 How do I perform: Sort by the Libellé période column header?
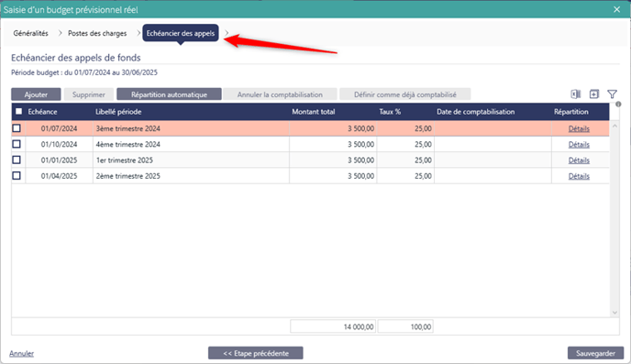[118, 112]
